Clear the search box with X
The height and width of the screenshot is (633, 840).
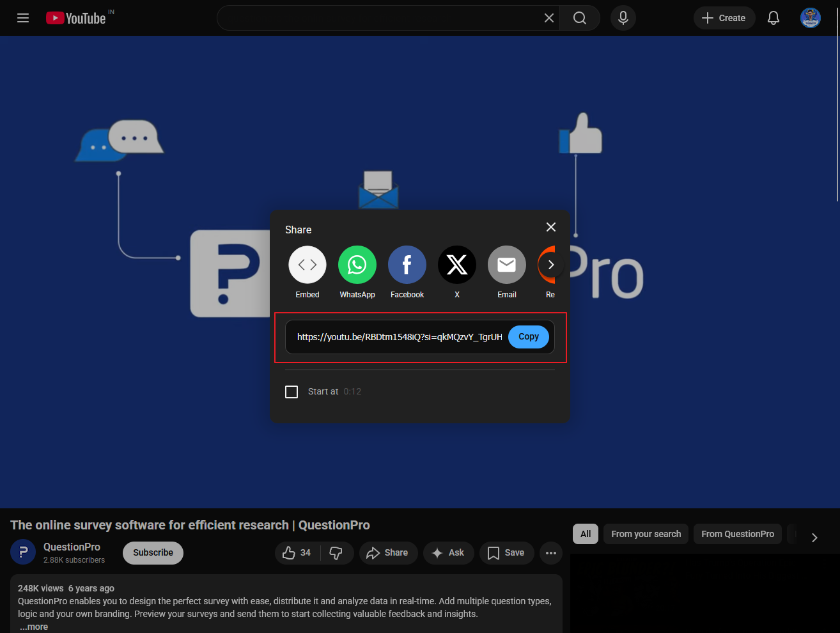click(x=548, y=18)
